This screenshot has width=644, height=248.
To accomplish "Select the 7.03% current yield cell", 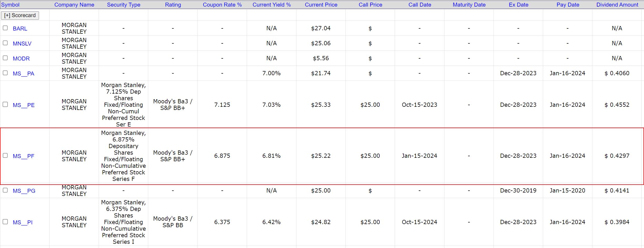I will pos(271,105).
